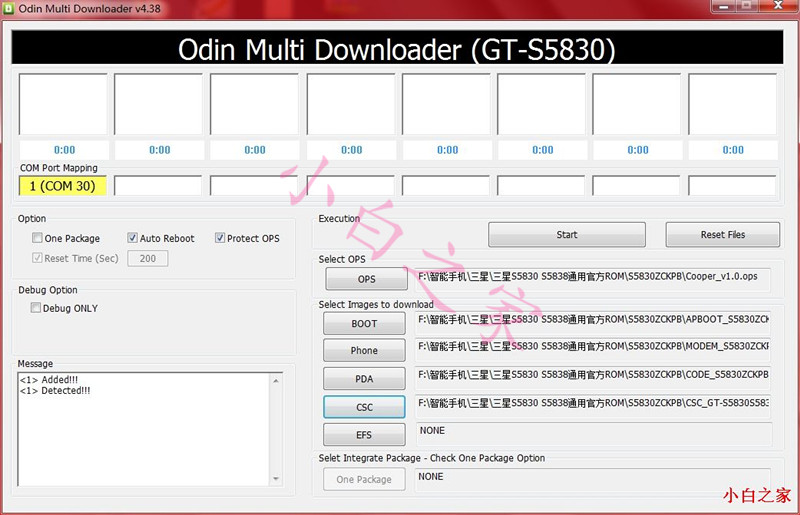The width and height of the screenshot is (800, 515).
Task: Minimize the Odin Multi Downloader window
Action: (723, 6)
